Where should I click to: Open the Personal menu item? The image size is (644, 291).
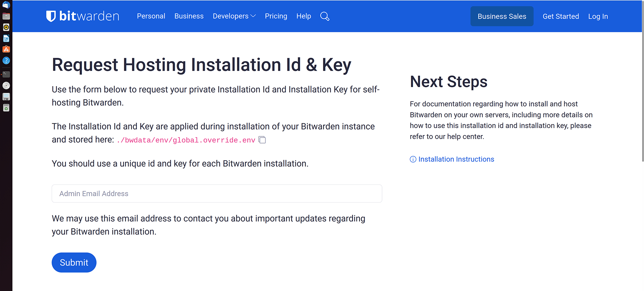151,16
